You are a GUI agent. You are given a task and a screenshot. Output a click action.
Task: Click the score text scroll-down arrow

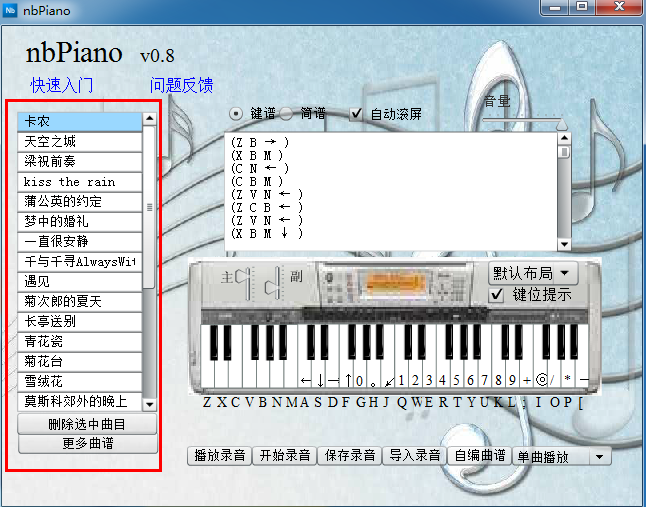coord(564,244)
